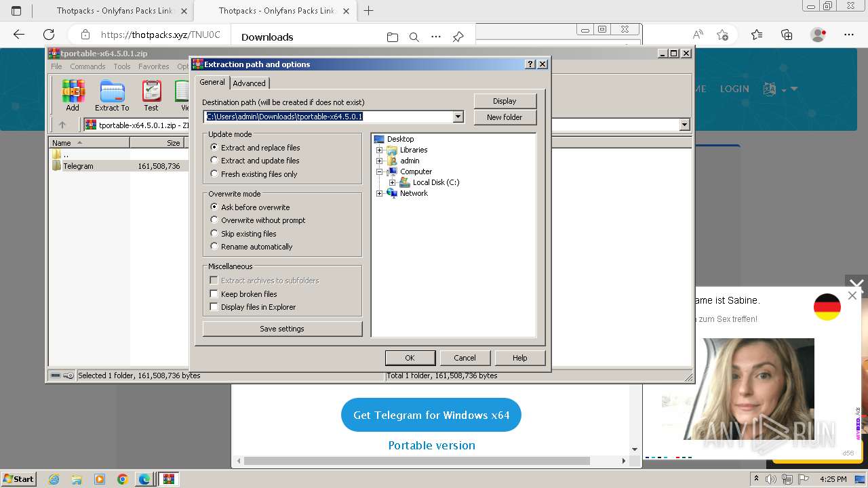Open the Edge Collections icon
The image size is (868, 488).
pyautogui.click(x=787, y=35)
